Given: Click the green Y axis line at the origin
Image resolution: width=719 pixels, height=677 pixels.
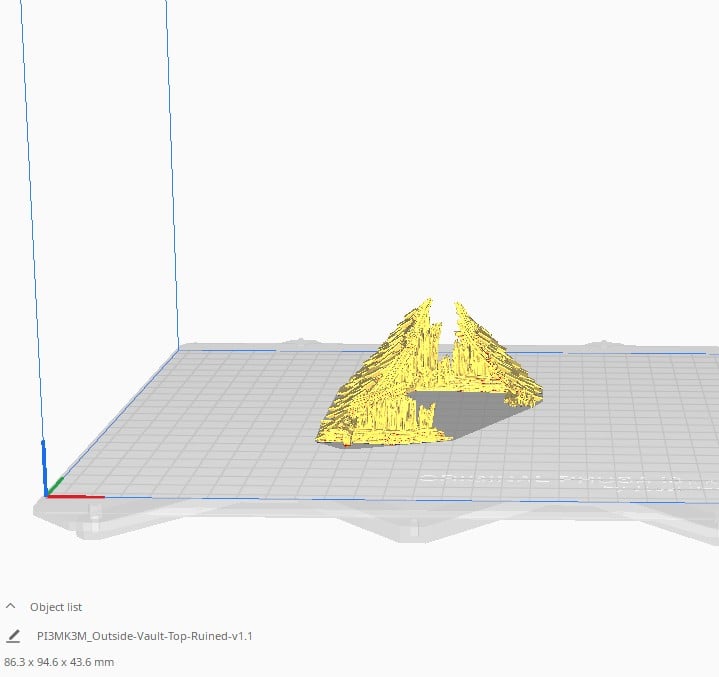Looking at the screenshot, I should [x=55, y=486].
